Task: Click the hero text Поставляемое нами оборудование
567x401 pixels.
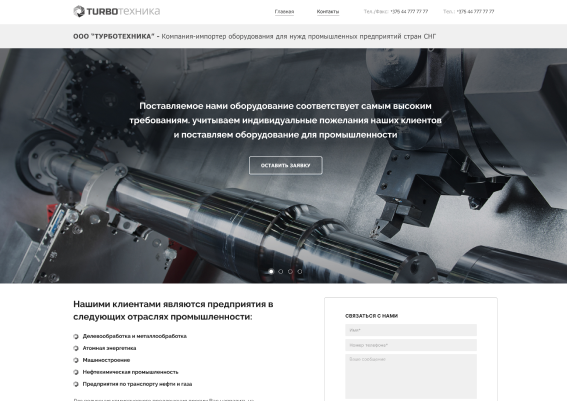Action: 285,120
